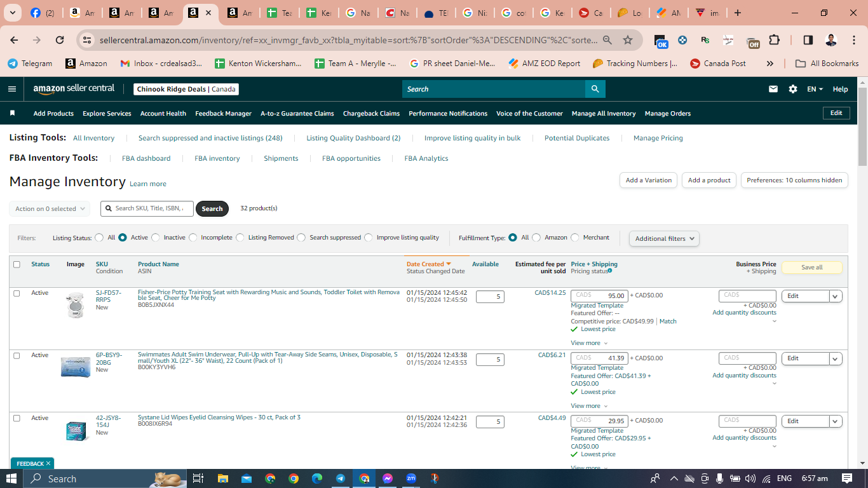Image resolution: width=868 pixels, height=488 pixels.
Task: Open Messenger from the taskbar
Action: click(x=388, y=478)
